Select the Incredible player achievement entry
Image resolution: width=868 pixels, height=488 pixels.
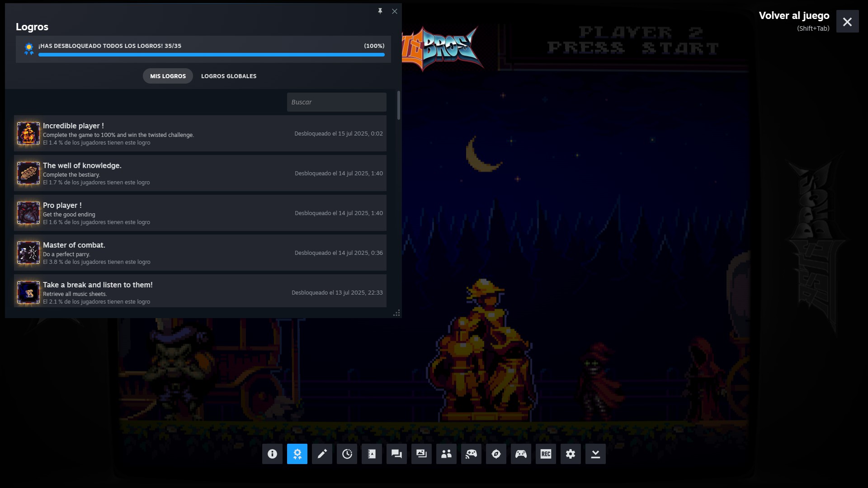point(200,133)
